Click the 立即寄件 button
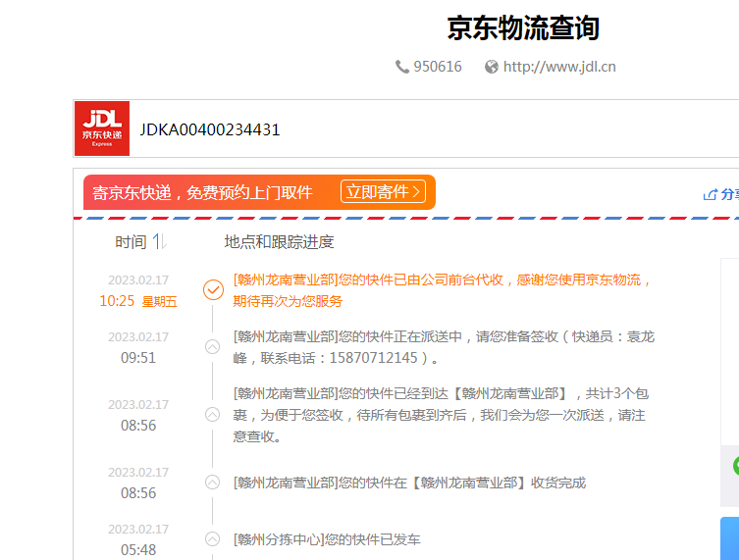 [x=383, y=191]
